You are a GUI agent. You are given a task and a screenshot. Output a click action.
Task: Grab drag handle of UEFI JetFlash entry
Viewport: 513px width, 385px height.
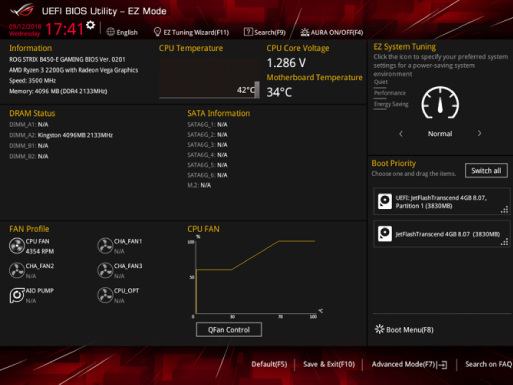[x=504, y=209]
